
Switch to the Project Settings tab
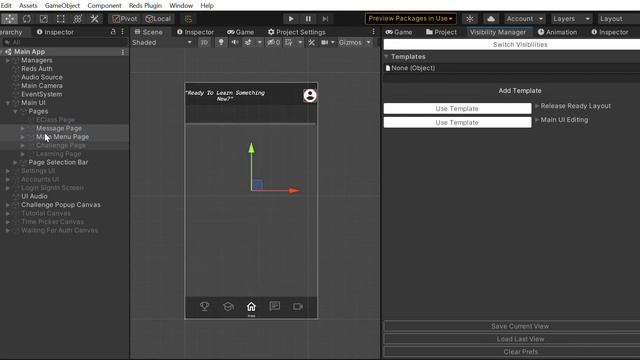point(296,32)
